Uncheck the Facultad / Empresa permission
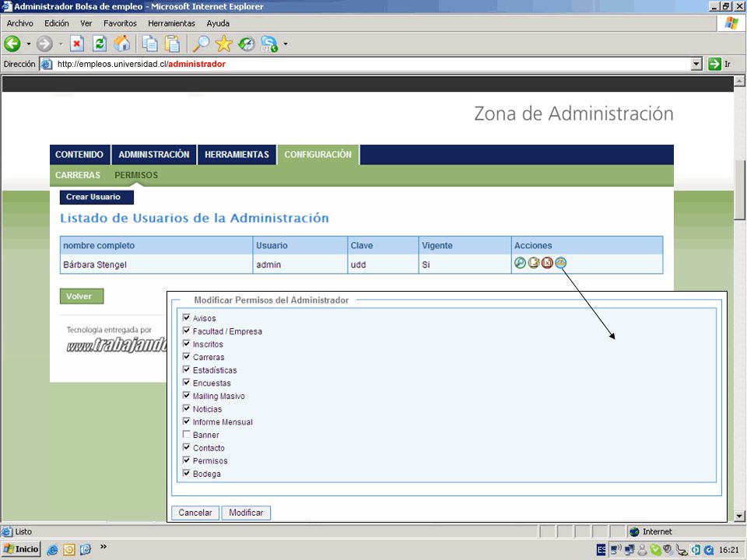This screenshot has width=747, height=560. (187, 331)
